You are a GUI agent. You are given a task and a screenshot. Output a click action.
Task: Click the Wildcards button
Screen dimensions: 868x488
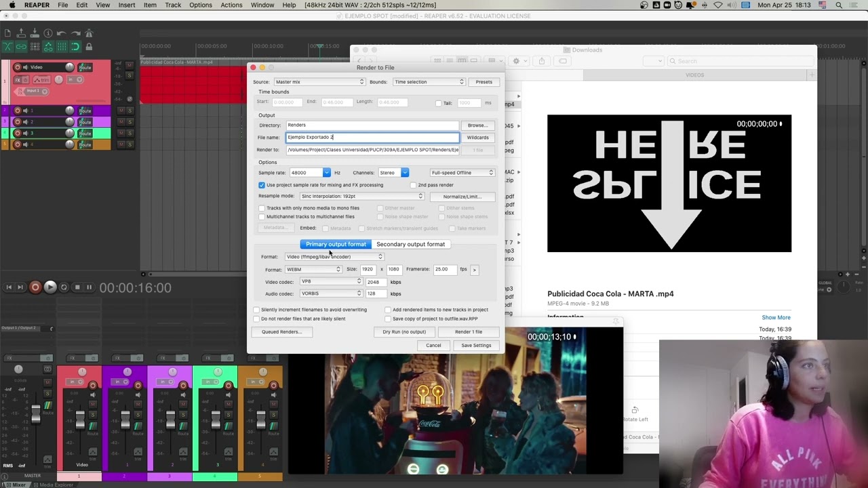pyautogui.click(x=477, y=138)
